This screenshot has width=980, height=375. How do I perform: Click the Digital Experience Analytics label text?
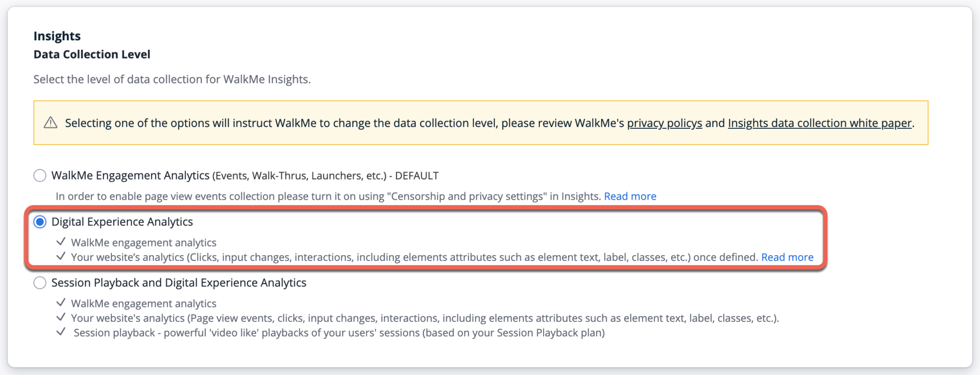(122, 222)
